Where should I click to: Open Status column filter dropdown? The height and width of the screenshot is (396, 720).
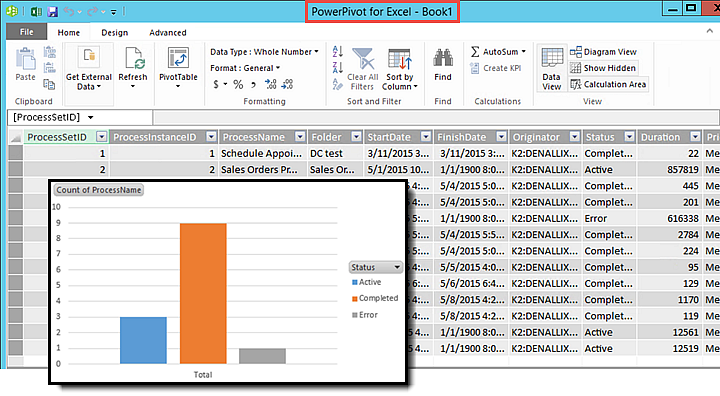coord(629,137)
